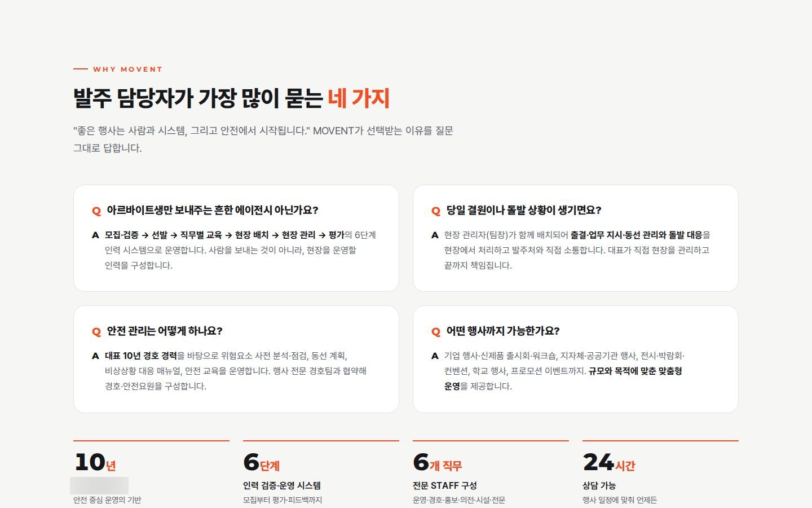Viewport: 812px width, 508px height.
Task: Click the "6단계" statistic
Action: (x=262, y=463)
